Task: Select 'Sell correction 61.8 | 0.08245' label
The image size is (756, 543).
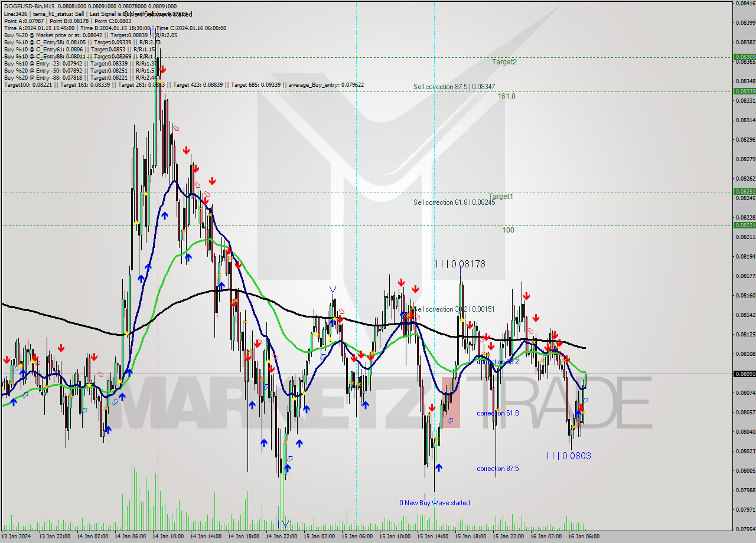Action: pyautogui.click(x=454, y=202)
